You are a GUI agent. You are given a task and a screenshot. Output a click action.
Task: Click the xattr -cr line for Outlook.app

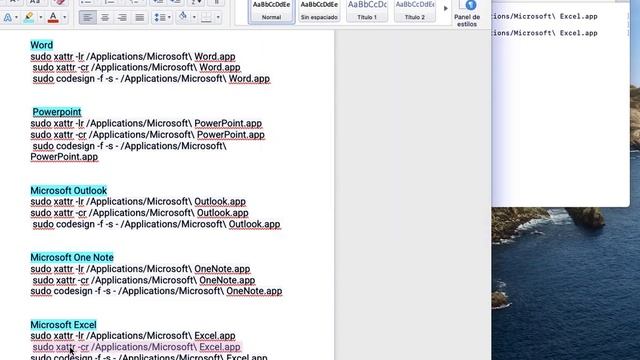click(x=139, y=213)
